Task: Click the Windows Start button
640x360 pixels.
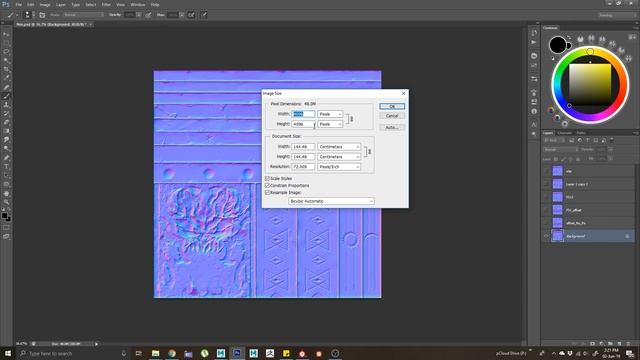Action: [7, 353]
